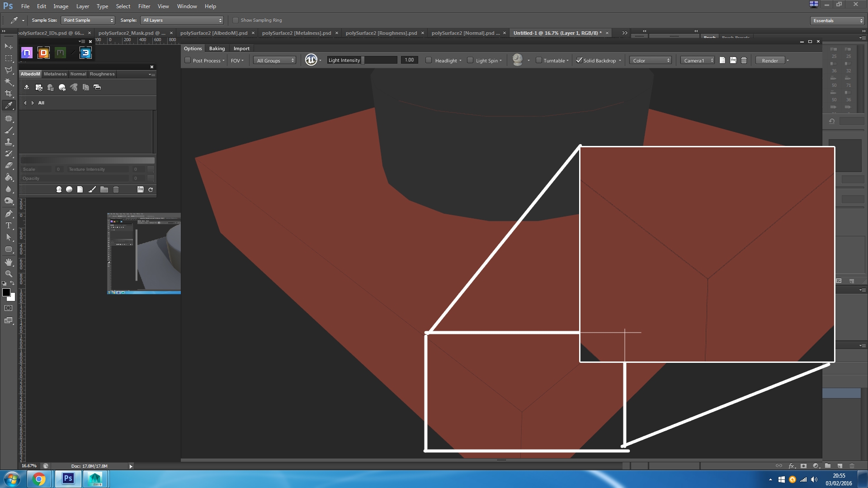Image resolution: width=868 pixels, height=488 pixels.
Task: Open the Filter menu
Action: coord(144,6)
